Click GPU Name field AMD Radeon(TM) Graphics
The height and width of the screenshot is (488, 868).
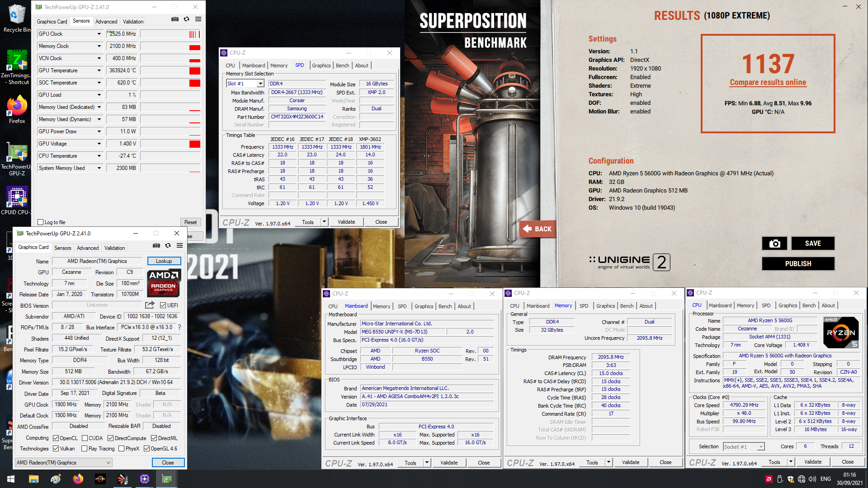(97, 261)
